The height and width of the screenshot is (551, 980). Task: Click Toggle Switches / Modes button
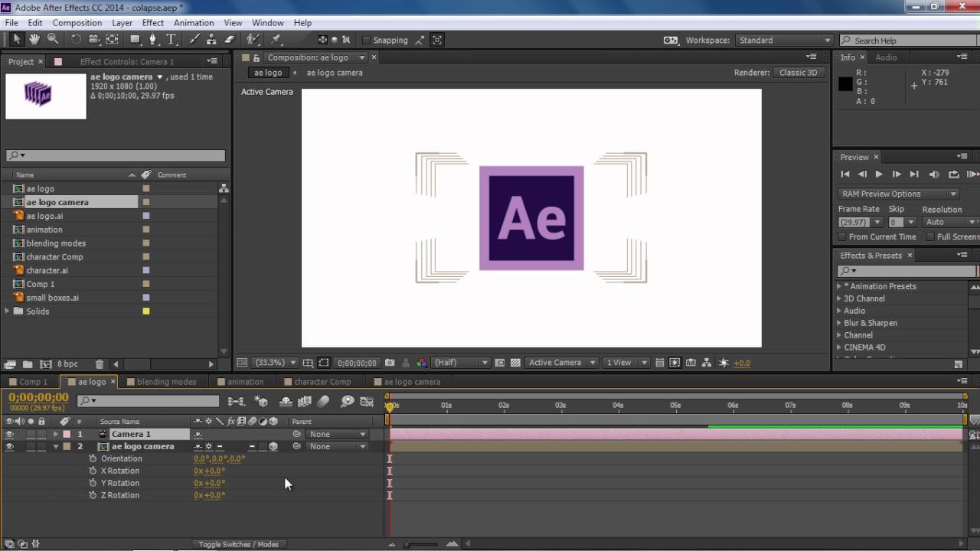click(238, 544)
